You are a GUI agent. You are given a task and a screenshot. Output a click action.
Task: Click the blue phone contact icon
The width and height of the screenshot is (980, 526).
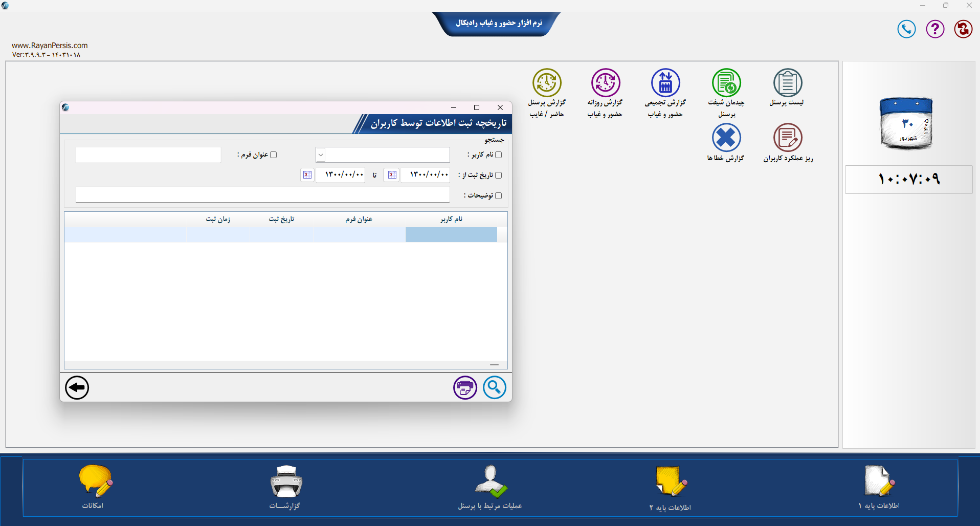tap(906, 29)
